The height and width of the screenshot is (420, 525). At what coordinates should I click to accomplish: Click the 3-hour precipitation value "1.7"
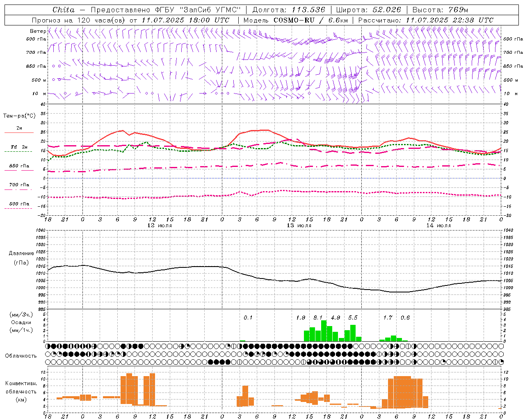(388, 318)
